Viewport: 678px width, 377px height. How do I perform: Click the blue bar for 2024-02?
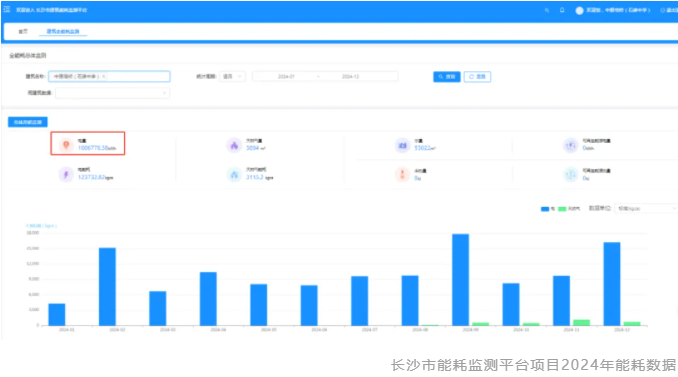pyautogui.click(x=107, y=287)
